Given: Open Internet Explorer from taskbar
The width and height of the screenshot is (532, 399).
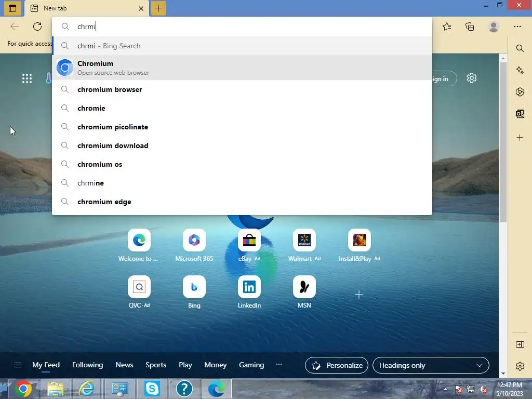Looking at the screenshot, I should (87, 389).
